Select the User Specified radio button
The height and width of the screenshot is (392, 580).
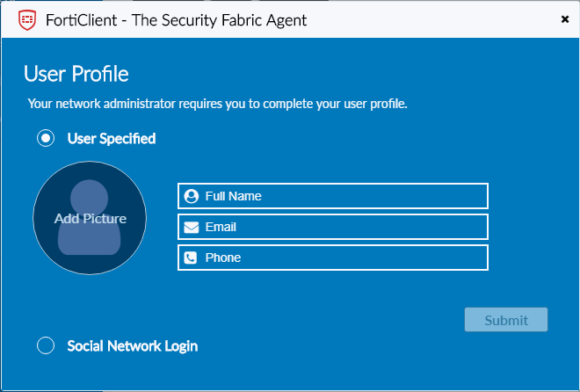point(46,138)
